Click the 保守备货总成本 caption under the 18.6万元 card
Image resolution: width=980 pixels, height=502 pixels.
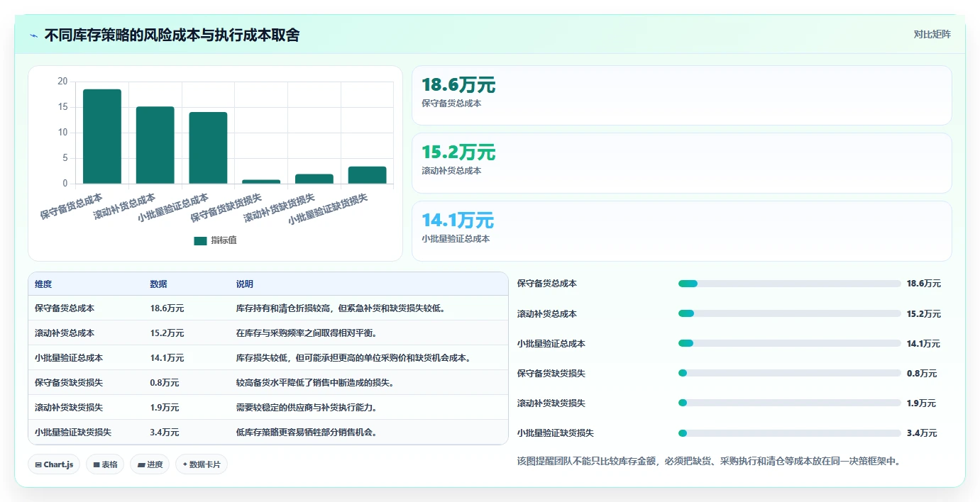[x=451, y=104]
